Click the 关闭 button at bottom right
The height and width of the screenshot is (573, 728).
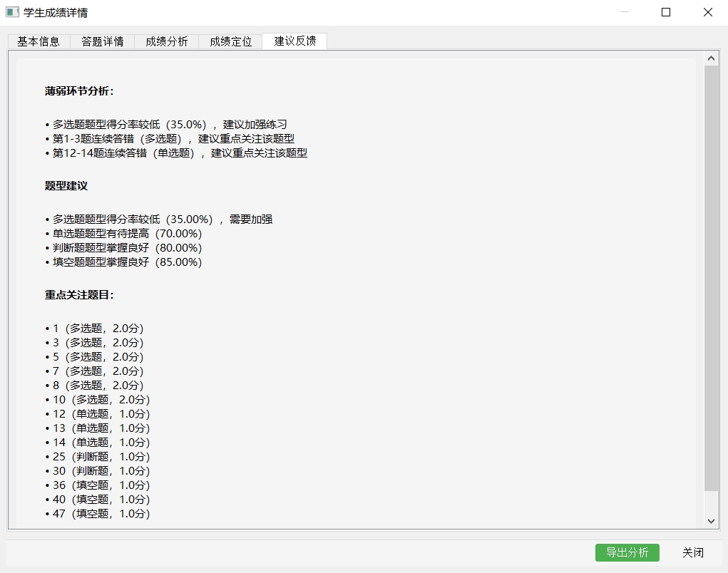tap(692, 552)
